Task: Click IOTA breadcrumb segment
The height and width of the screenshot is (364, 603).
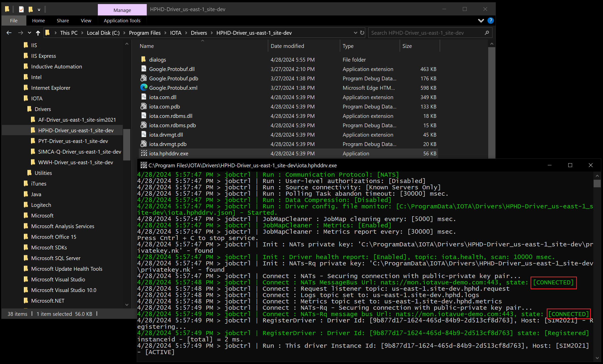Action: (x=176, y=33)
